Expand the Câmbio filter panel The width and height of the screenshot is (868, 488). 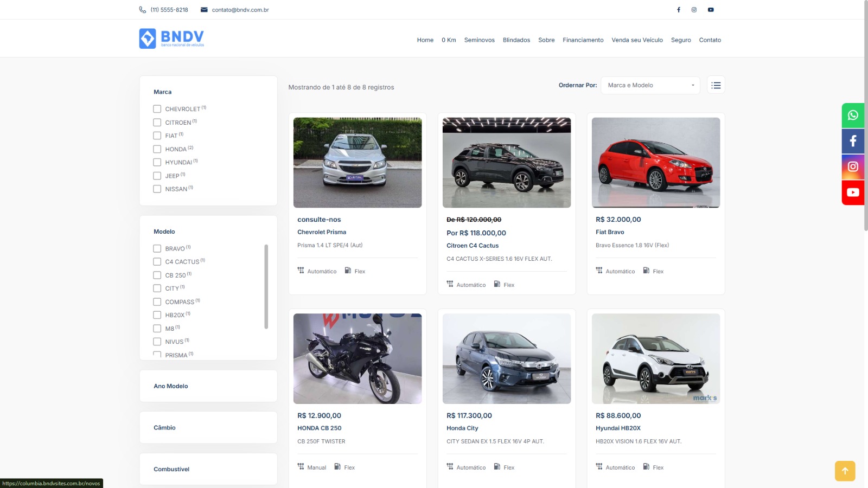[x=208, y=428]
